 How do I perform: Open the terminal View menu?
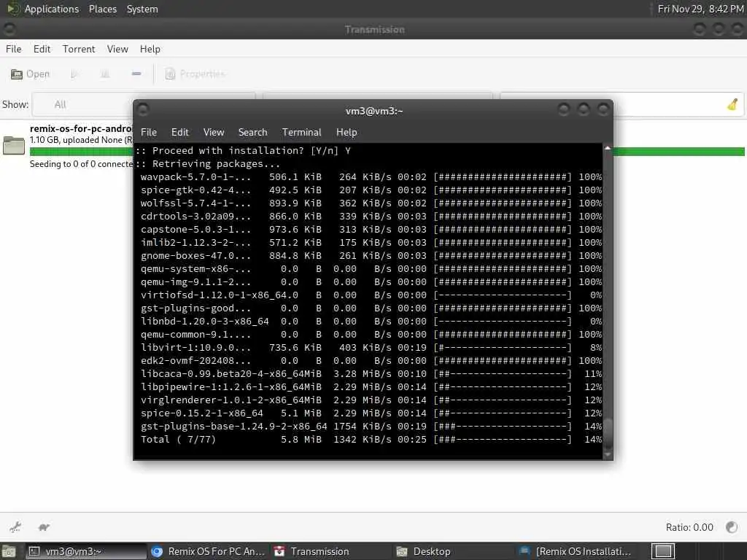point(214,133)
